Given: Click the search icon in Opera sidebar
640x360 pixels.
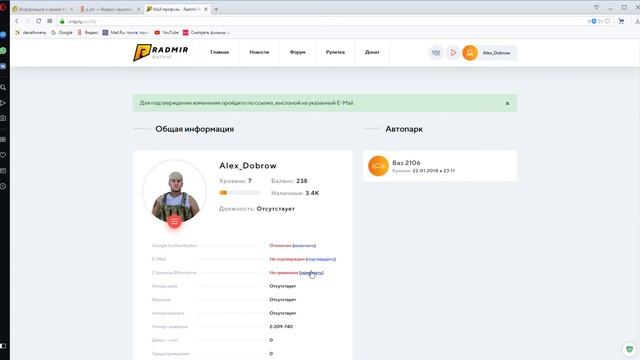Looking at the screenshot, I should click(x=3, y=87).
